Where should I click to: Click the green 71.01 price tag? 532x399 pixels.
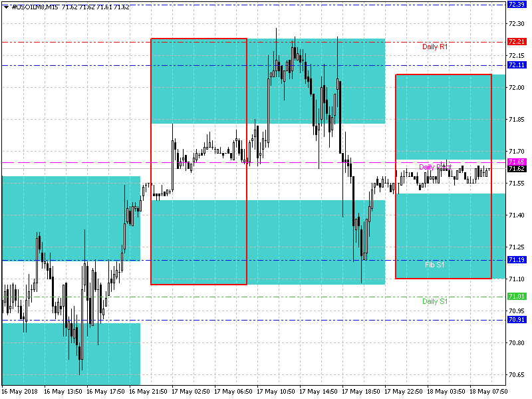click(x=517, y=297)
